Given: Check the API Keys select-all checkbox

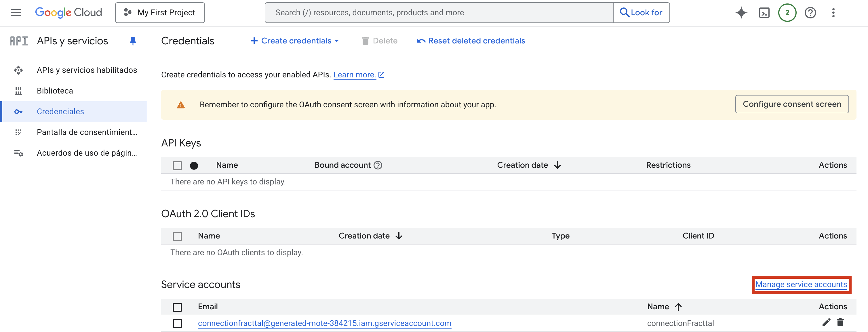Looking at the screenshot, I should 177,165.
